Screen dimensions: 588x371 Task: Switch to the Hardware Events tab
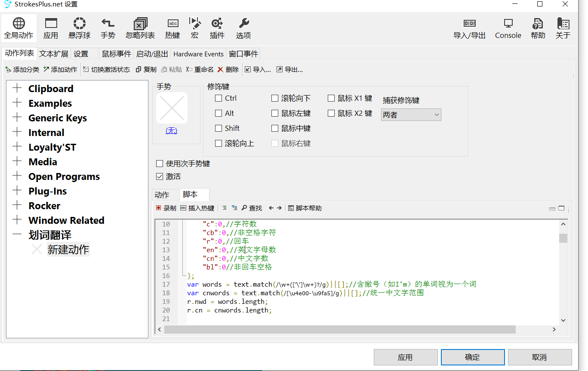[x=198, y=54]
